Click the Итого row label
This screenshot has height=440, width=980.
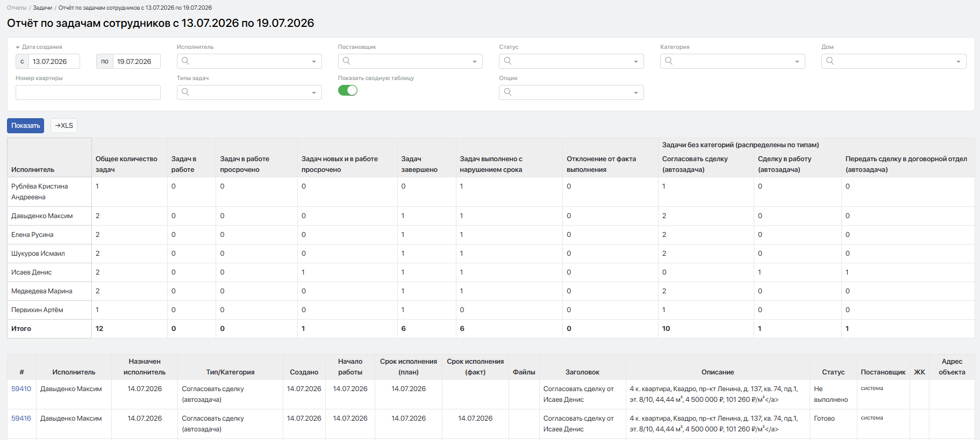pos(22,329)
